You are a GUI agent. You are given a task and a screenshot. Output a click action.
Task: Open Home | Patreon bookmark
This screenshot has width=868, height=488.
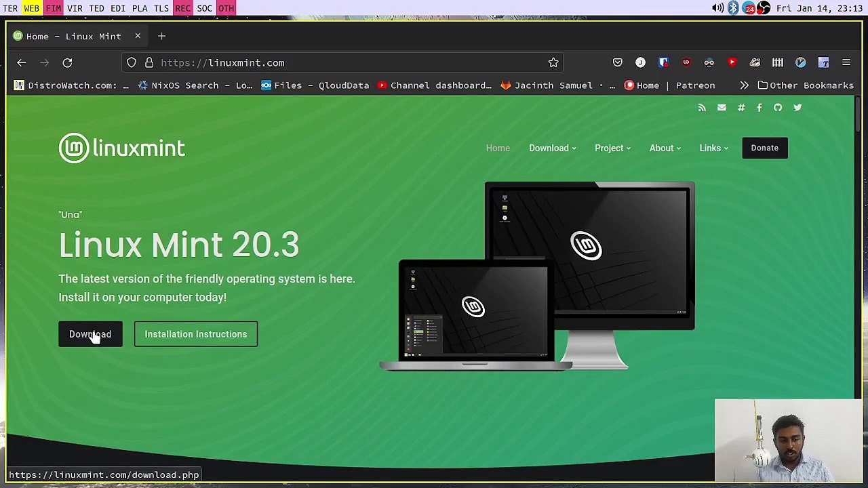pos(670,85)
